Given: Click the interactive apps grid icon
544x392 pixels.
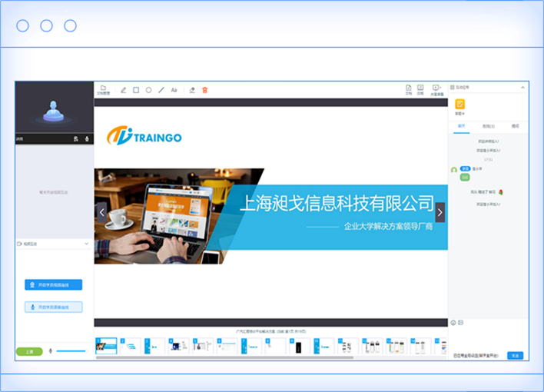Looking at the screenshot, I should pyautogui.click(x=453, y=88).
